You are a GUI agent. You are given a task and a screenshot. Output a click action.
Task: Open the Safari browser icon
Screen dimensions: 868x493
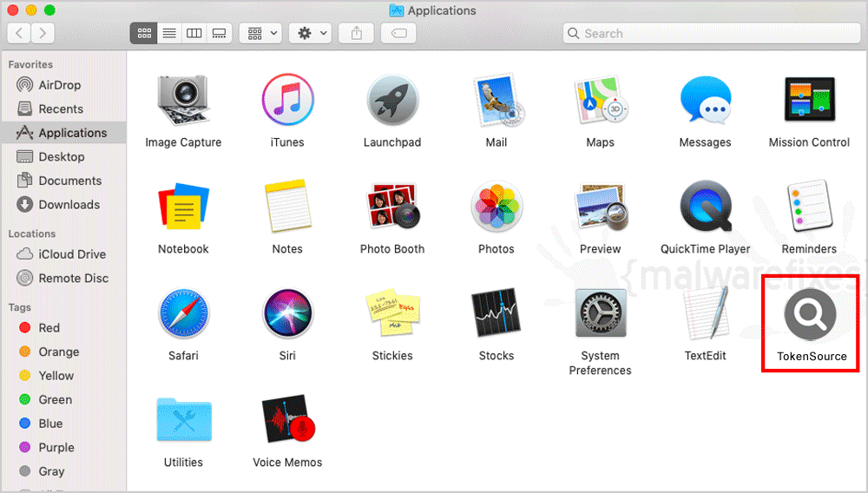tap(183, 313)
